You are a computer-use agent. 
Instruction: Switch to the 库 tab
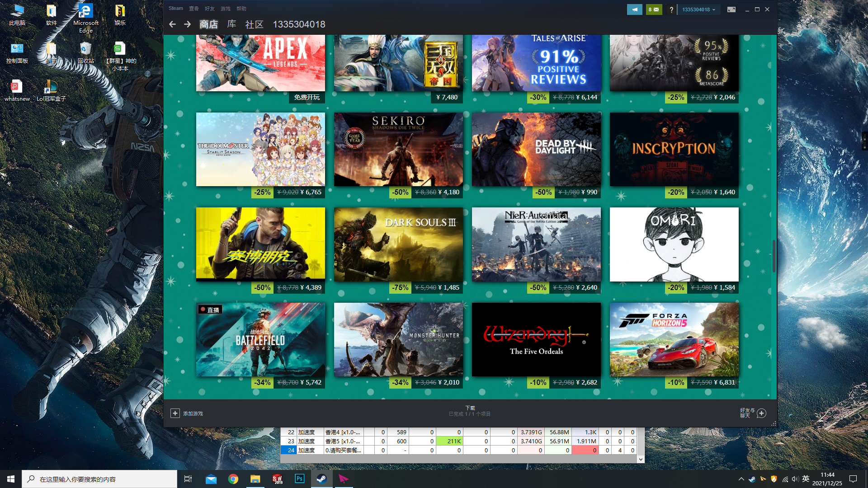(x=231, y=24)
